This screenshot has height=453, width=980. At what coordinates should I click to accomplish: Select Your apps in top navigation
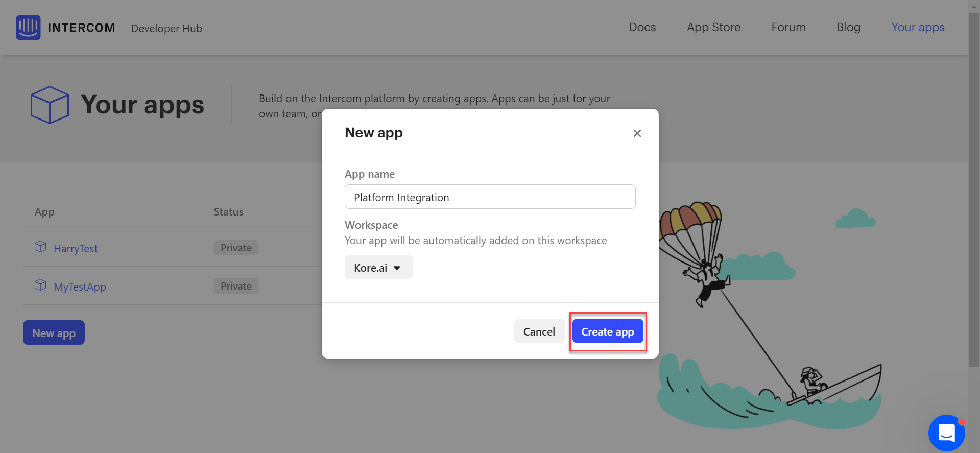click(918, 28)
